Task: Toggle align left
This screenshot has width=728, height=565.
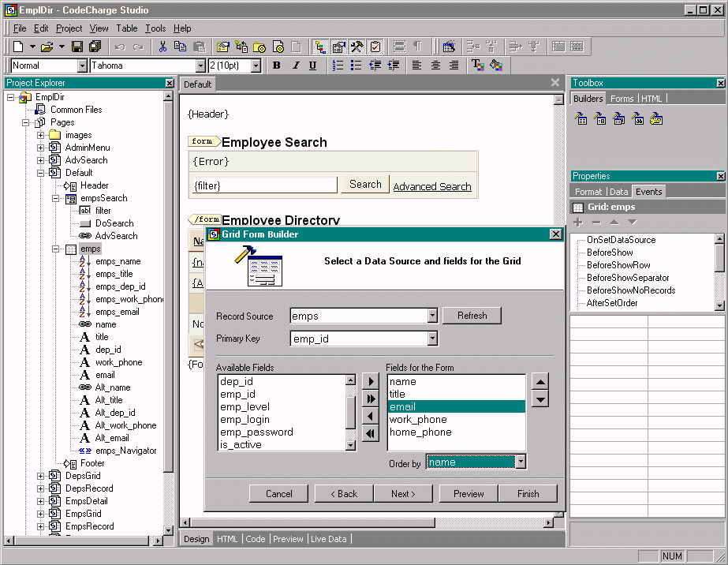Action: tap(417, 65)
